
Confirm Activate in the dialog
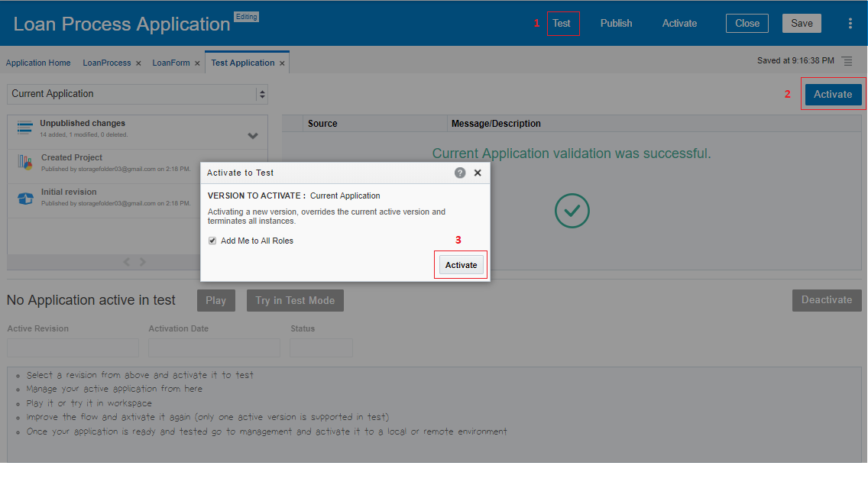click(462, 265)
